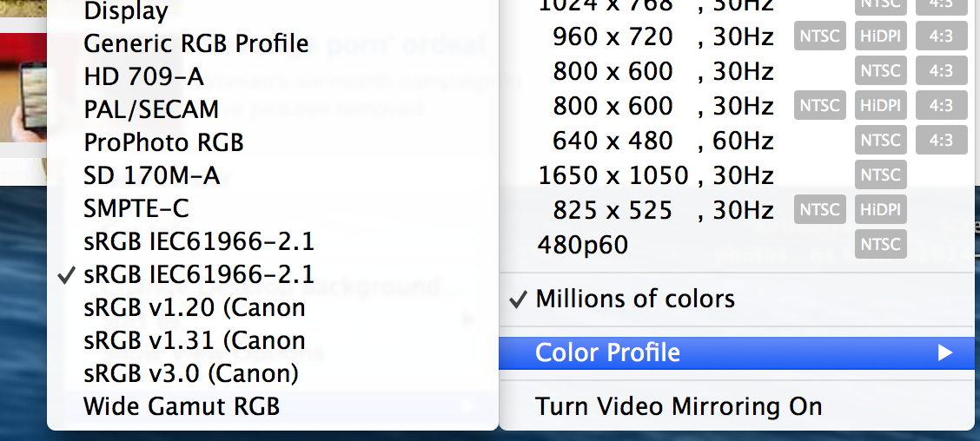Click the NTSC badge beside 480p60

pyautogui.click(x=880, y=245)
